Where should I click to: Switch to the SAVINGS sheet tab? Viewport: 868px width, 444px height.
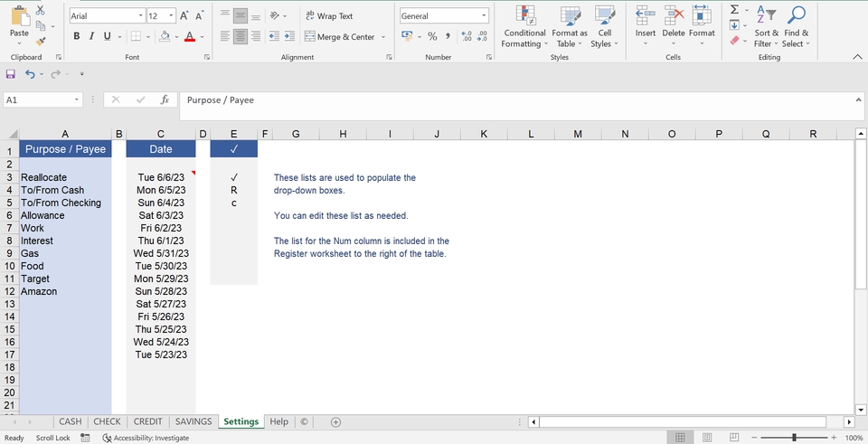pos(193,422)
